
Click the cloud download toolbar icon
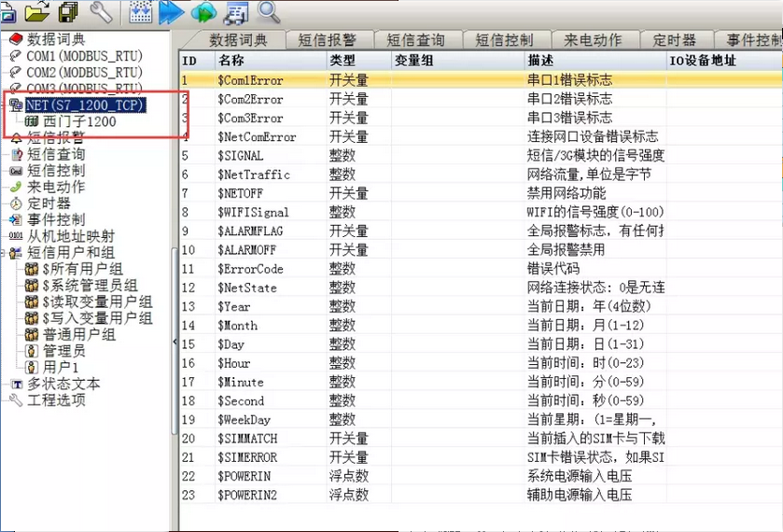[x=203, y=11]
